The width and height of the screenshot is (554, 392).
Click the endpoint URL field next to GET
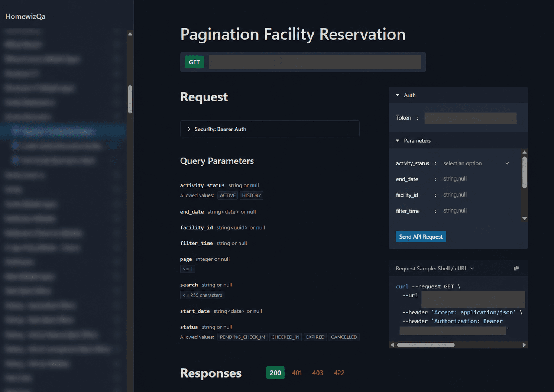pyautogui.click(x=315, y=62)
